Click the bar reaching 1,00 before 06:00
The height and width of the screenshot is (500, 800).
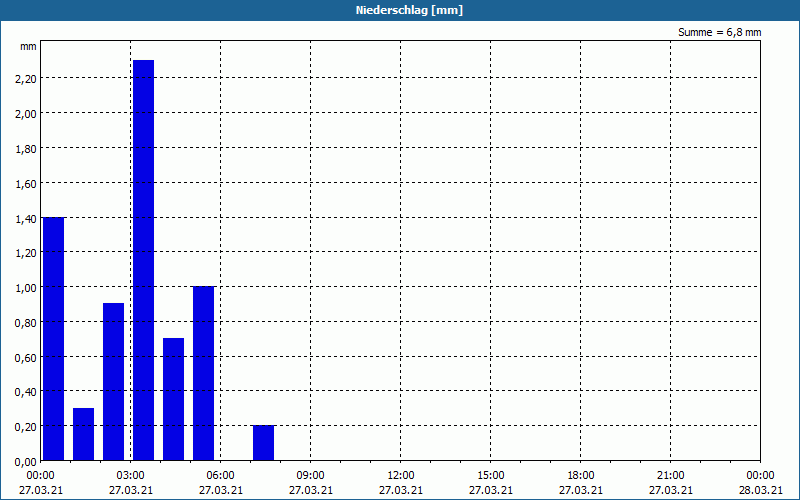(x=204, y=373)
